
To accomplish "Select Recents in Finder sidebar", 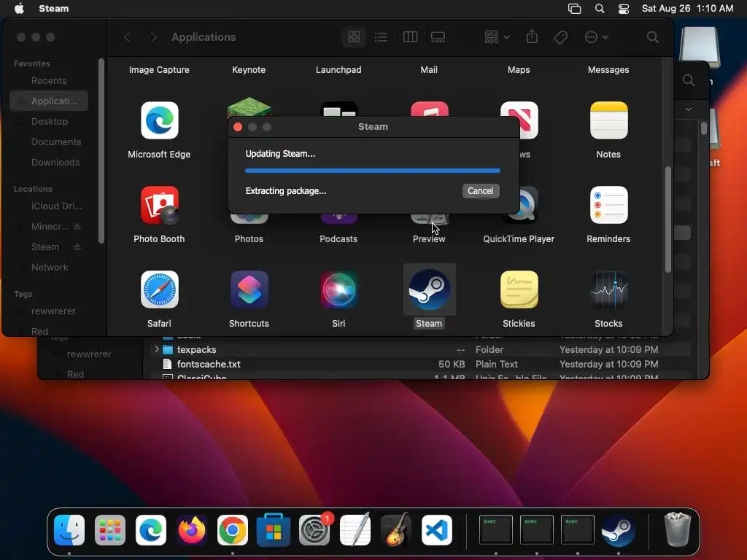I will [49, 80].
